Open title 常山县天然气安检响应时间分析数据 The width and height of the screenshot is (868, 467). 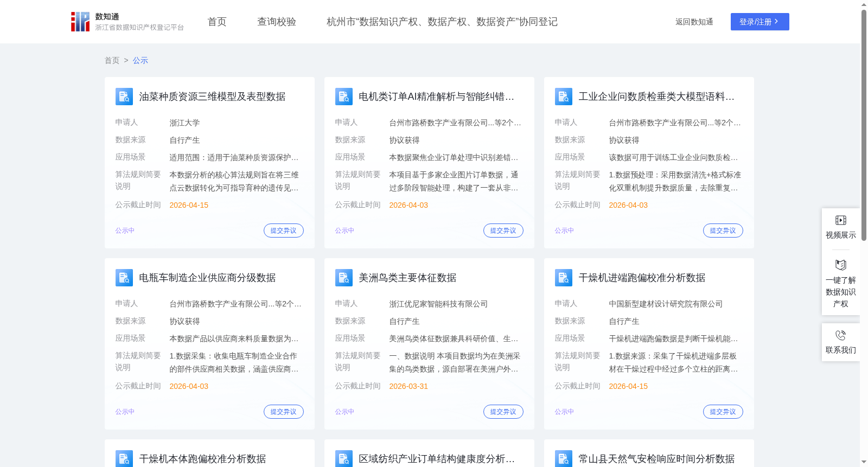coord(656,459)
